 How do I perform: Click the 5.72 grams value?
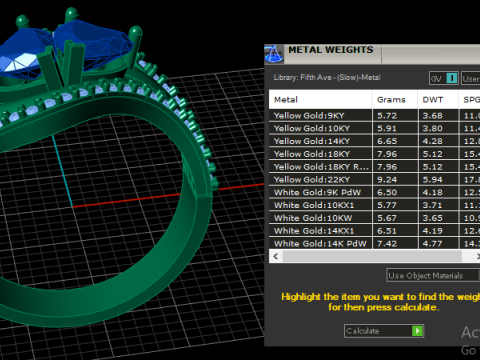tap(387, 116)
